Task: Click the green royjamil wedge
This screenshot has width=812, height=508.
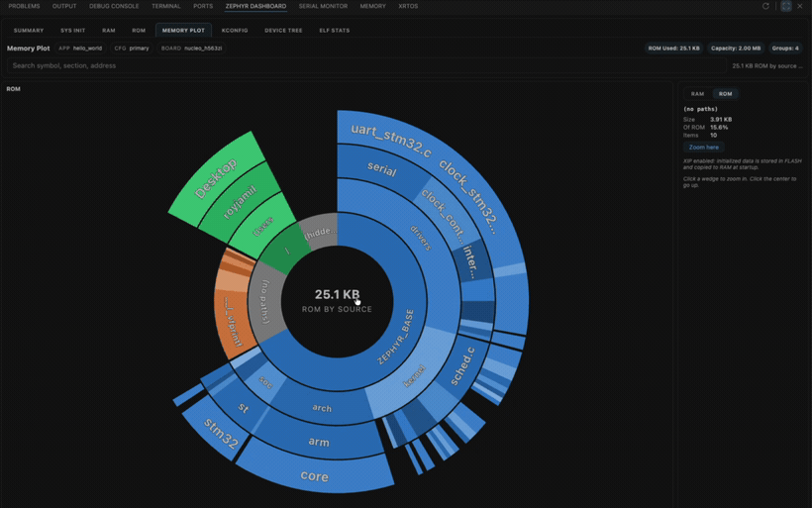Action: pyautogui.click(x=240, y=202)
